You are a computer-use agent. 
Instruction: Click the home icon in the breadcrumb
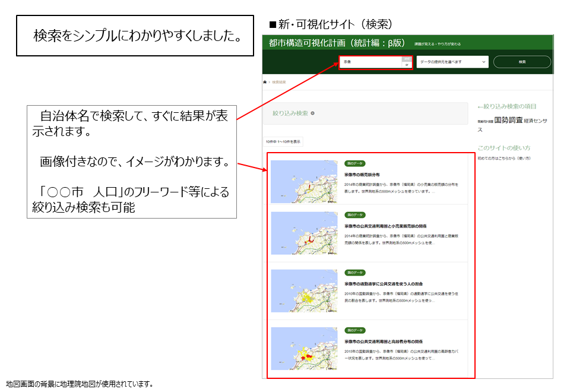pos(265,82)
